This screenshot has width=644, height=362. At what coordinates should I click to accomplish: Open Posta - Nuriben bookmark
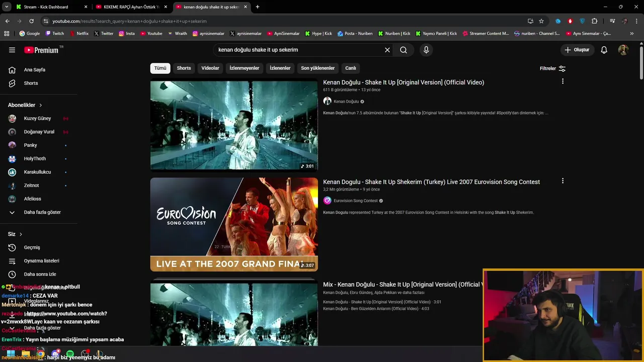pos(355,34)
